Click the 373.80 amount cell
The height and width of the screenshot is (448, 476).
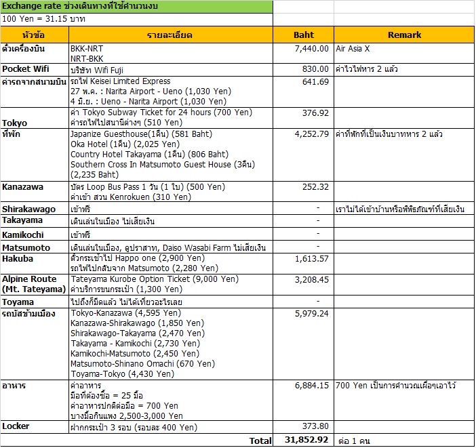[303, 427]
